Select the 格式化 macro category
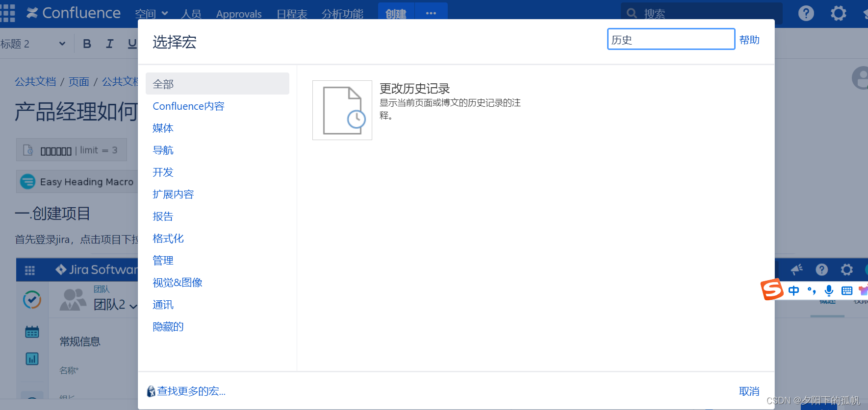The height and width of the screenshot is (410, 868). point(168,239)
